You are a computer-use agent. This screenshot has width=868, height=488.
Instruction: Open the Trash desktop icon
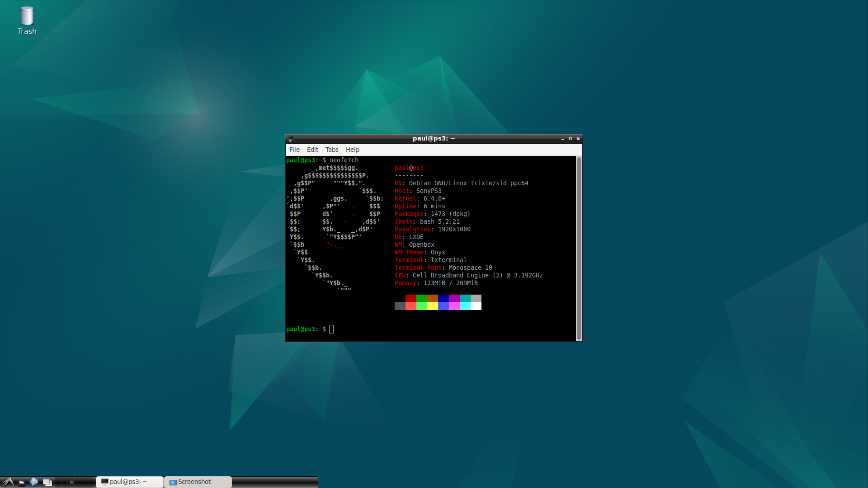click(x=27, y=21)
